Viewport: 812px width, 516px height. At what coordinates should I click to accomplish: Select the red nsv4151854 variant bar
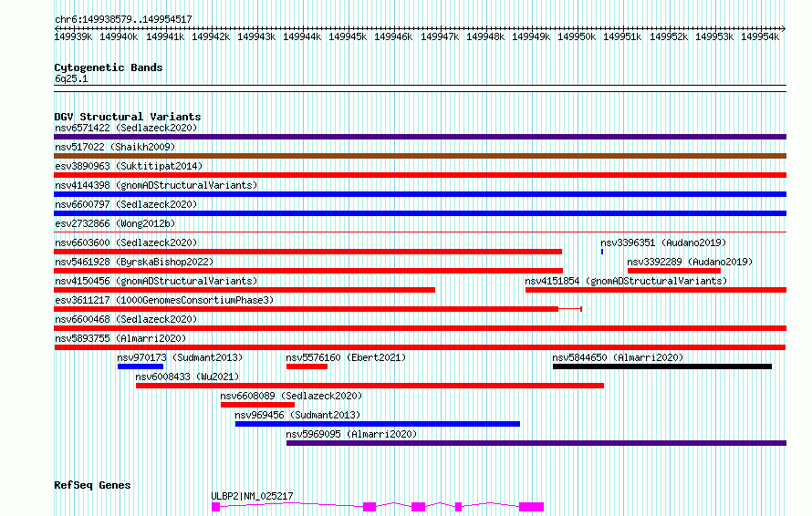coord(656,290)
